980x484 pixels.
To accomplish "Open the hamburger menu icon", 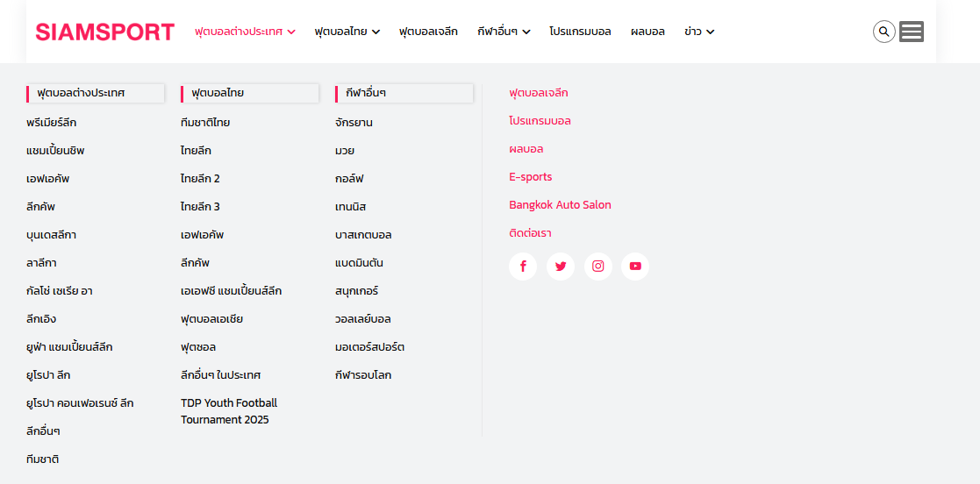I will (x=912, y=32).
